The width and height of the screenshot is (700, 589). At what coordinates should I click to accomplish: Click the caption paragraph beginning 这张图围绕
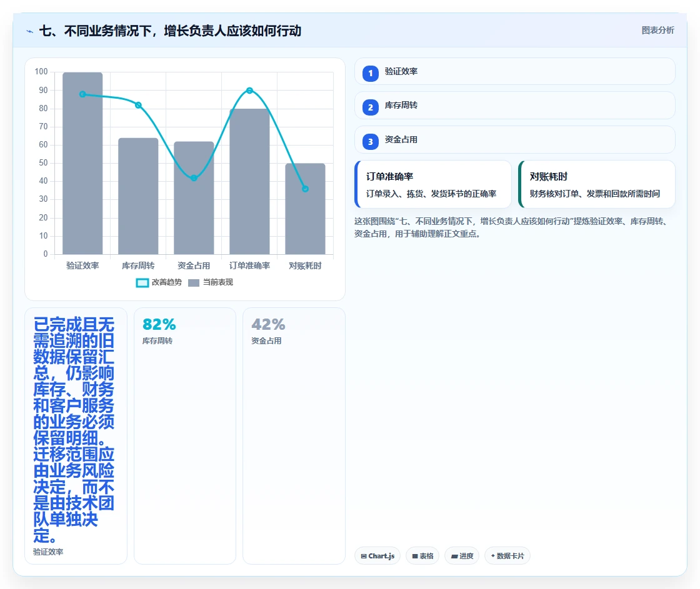coord(512,227)
